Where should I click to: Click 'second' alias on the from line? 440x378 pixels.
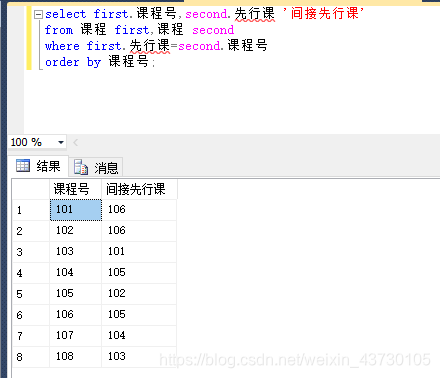[x=213, y=30]
